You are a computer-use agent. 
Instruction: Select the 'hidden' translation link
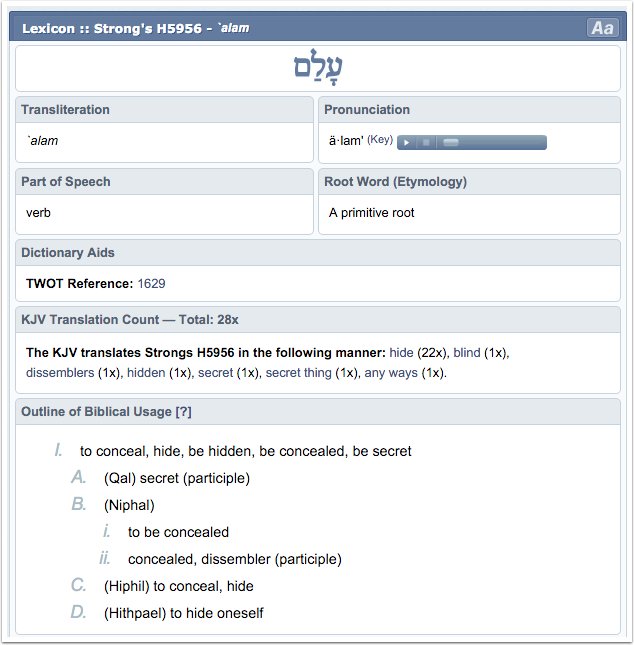coord(145,373)
